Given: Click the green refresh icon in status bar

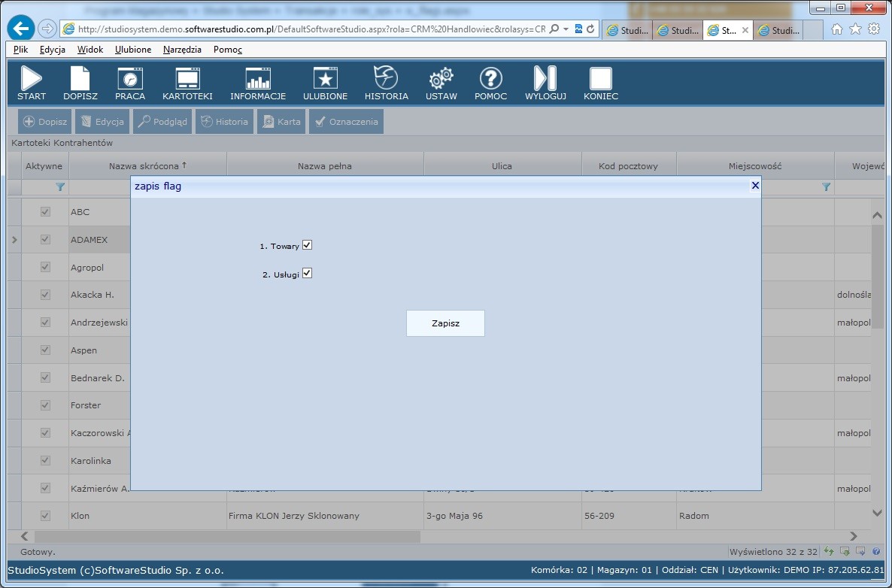Looking at the screenshot, I should coord(829,551).
